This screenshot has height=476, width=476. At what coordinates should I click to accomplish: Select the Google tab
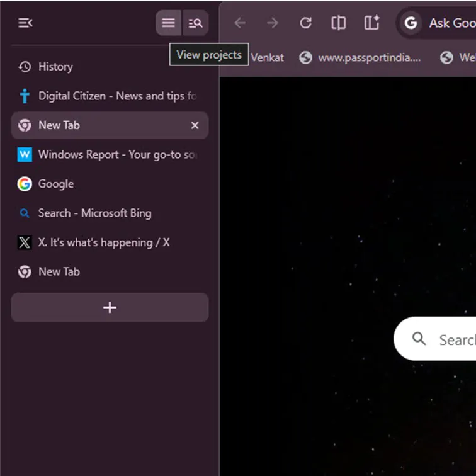[55, 184]
